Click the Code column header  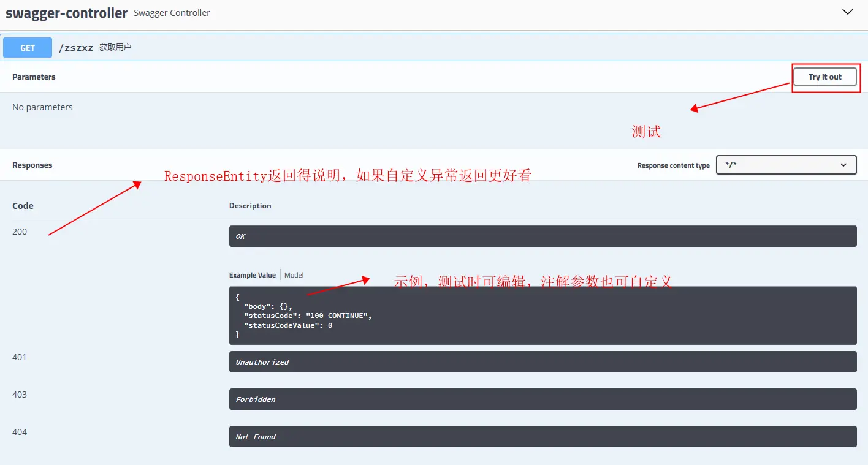pos(23,206)
